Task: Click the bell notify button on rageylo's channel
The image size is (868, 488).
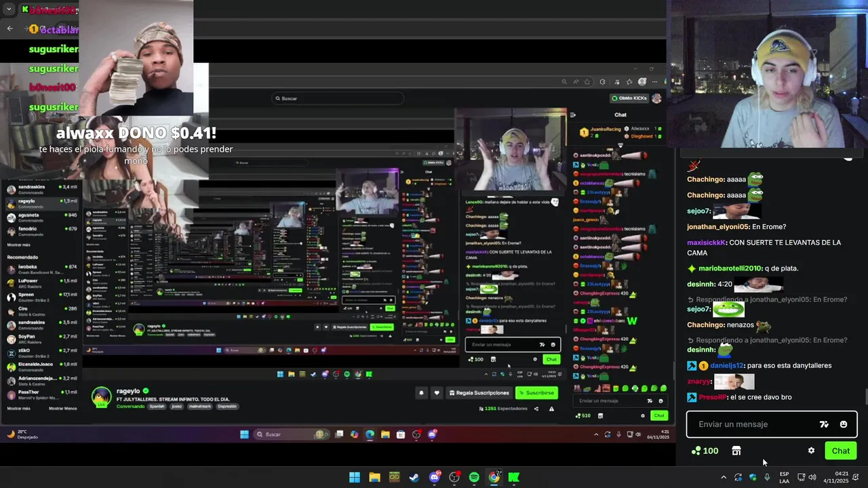Action: 421,392
